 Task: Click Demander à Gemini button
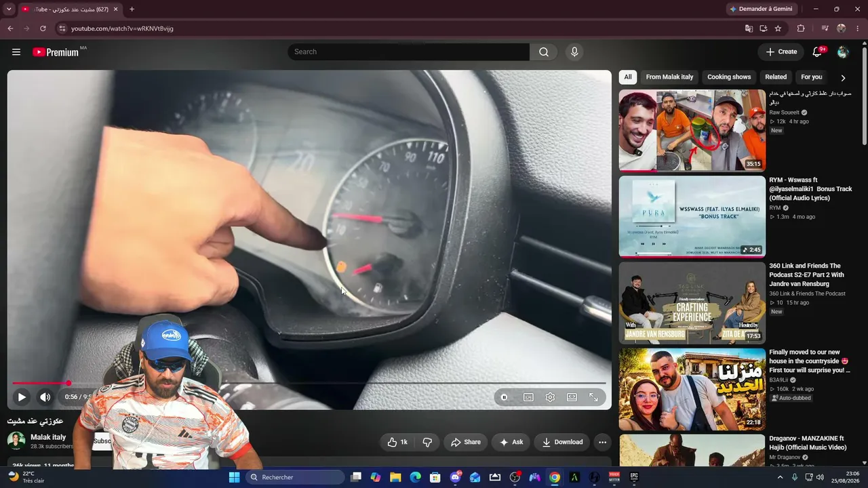(762, 9)
